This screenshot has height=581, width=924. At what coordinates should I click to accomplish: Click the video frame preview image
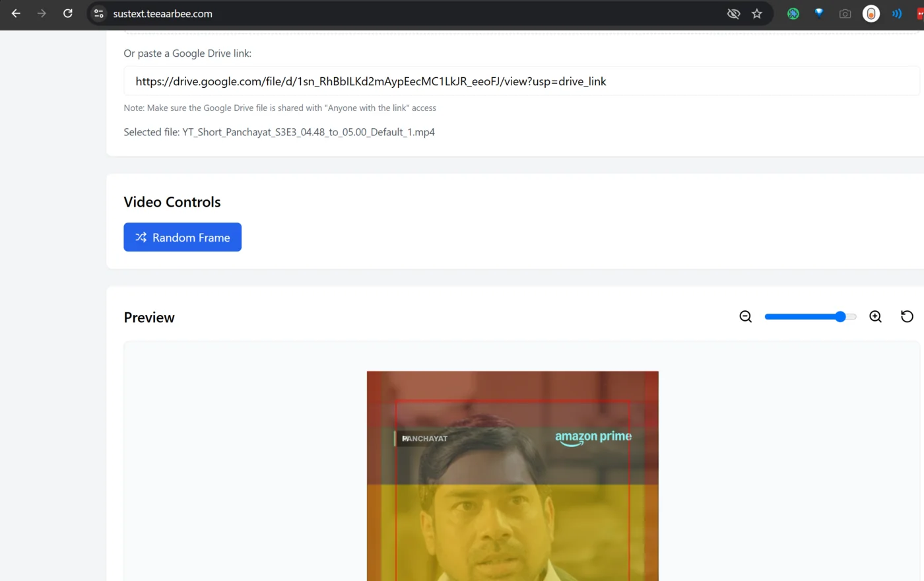[513, 476]
